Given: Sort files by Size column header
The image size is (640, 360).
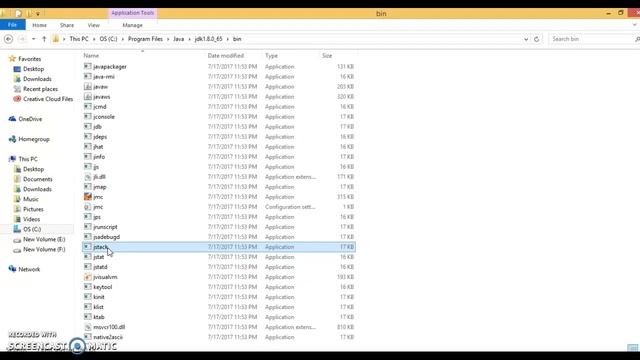Looking at the screenshot, I should click(x=327, y=56).
